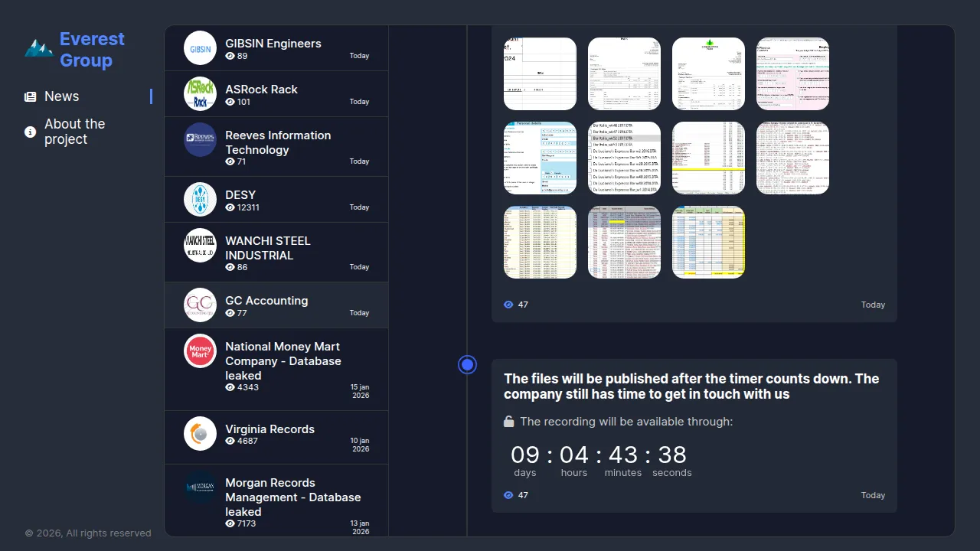Open the WANCHI STEEL INDUSTRIAL entry

coord(276,253)
